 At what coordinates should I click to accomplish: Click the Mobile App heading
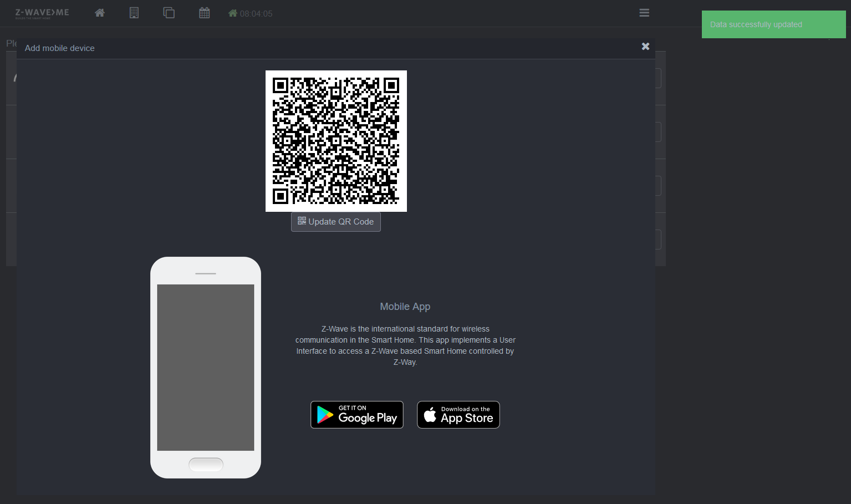(x=405, y=307)
